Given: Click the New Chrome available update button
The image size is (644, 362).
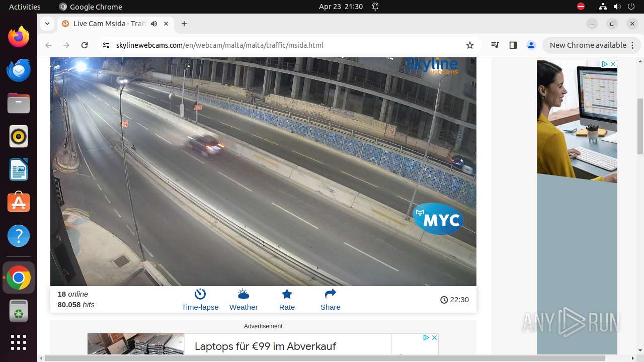Looking at the screenshot, I should (x=588, y=45).
